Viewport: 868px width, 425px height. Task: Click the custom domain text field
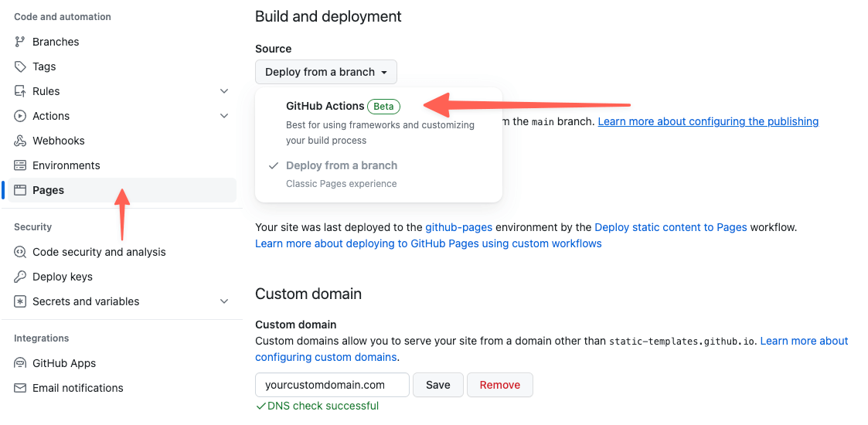[332, 385]
